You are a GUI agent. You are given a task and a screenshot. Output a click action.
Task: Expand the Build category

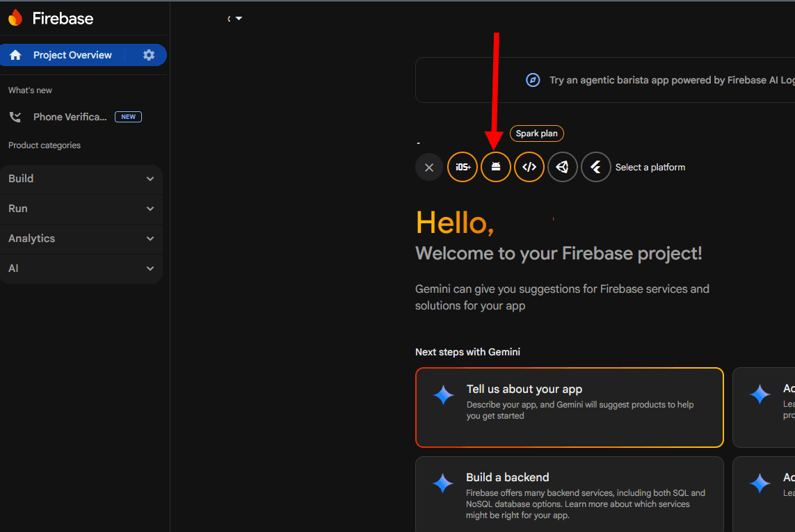pyautogui.click(x=81, y=179)
